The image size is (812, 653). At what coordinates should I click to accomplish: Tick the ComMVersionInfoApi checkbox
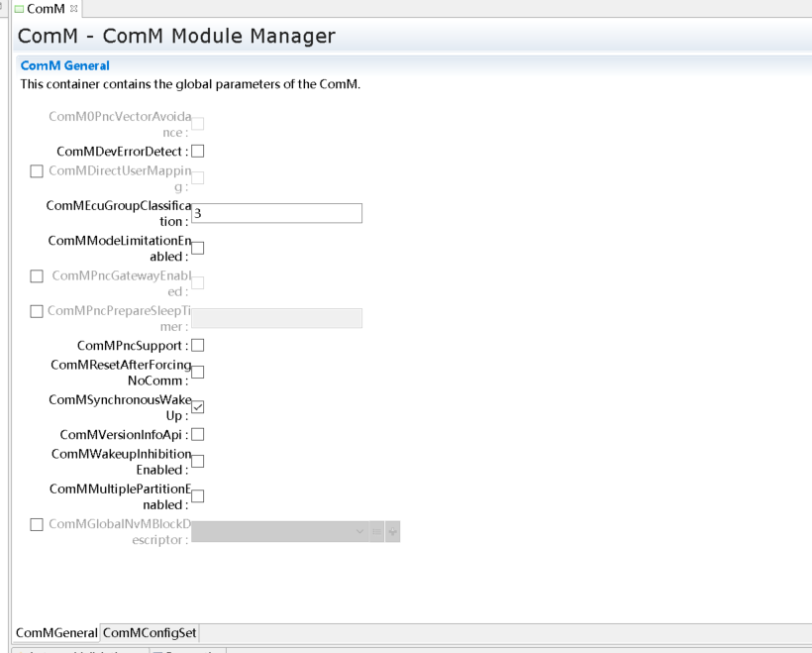pos(198,434)
